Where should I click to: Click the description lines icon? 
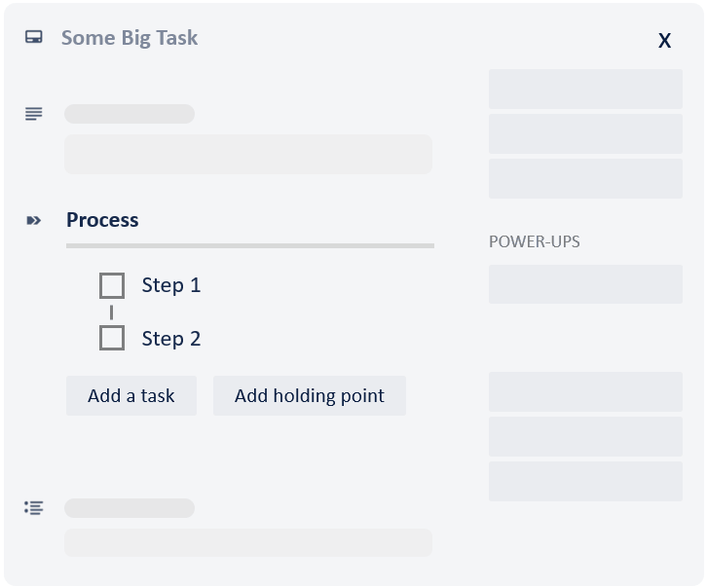[34, 114]
